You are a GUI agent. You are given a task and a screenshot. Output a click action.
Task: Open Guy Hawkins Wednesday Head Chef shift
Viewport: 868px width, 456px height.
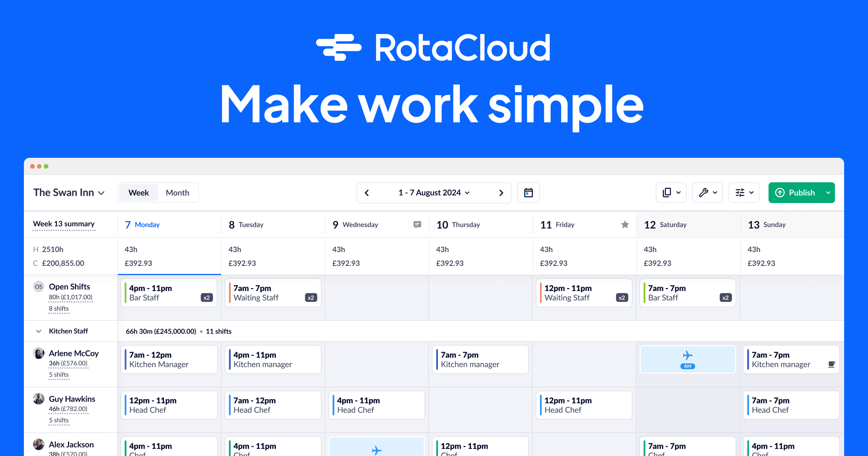376,405
